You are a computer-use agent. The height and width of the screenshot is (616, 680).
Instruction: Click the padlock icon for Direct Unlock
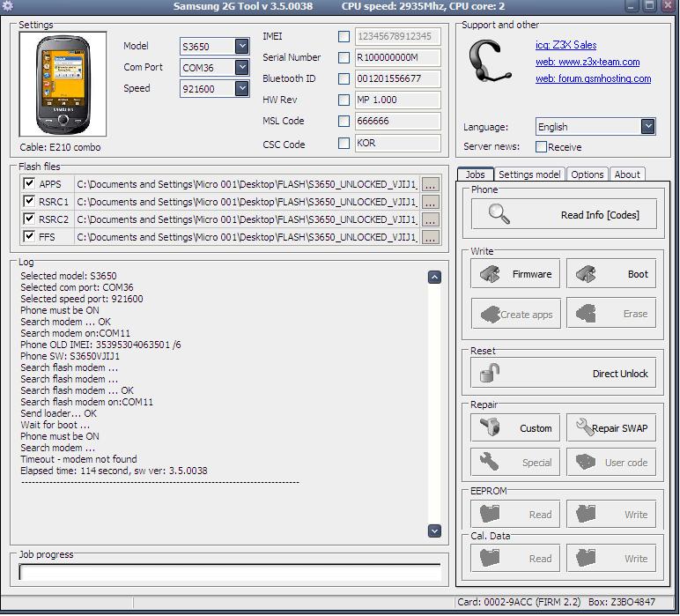tap(490, 373)
